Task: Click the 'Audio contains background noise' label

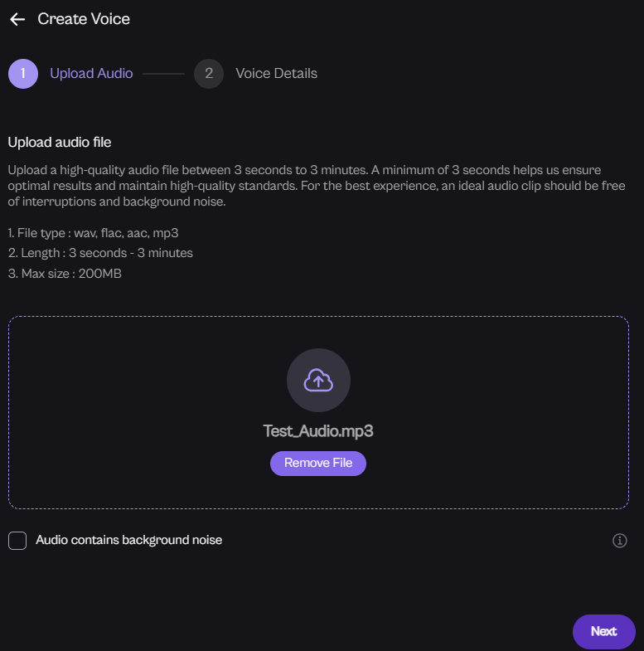Action: 128,540
